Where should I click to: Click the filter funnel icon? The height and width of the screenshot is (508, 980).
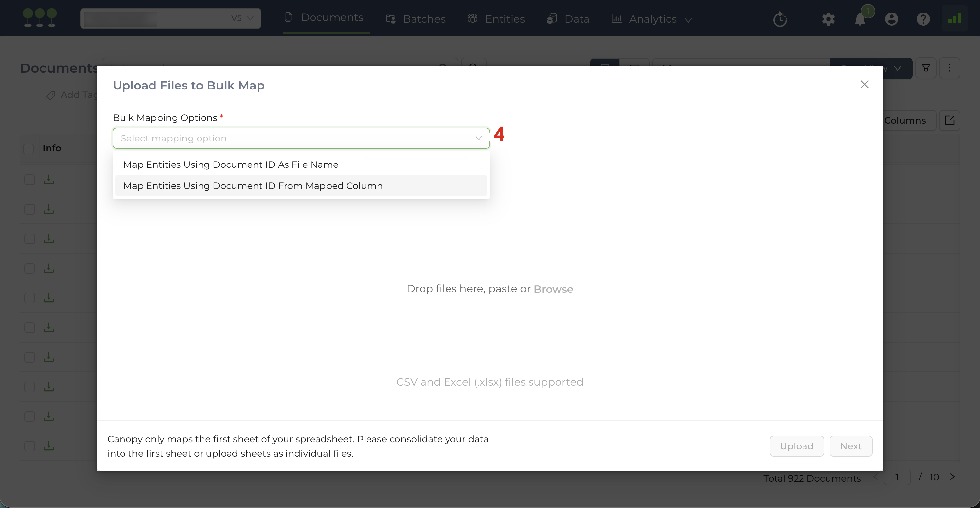tap(926, 68)
